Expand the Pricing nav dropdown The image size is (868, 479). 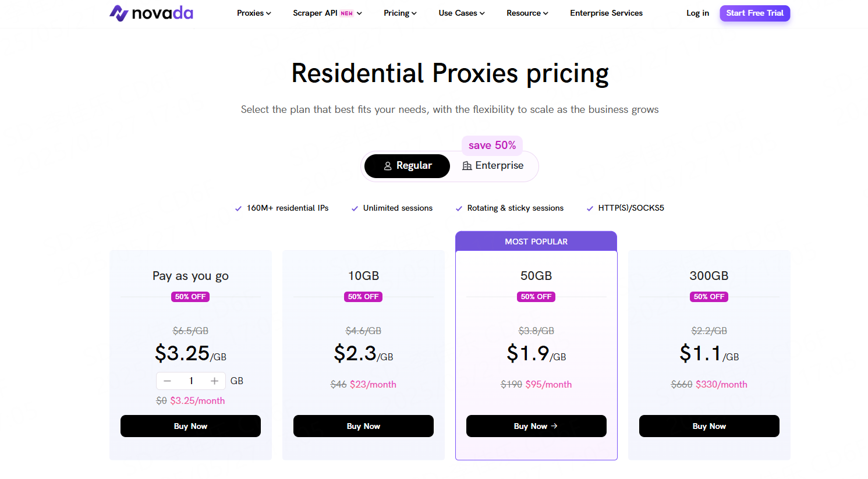click(x=400, y=13)
